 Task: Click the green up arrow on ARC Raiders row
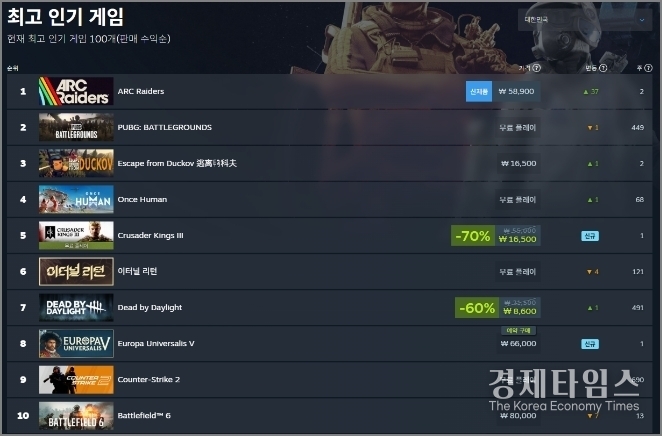point(586,92)
